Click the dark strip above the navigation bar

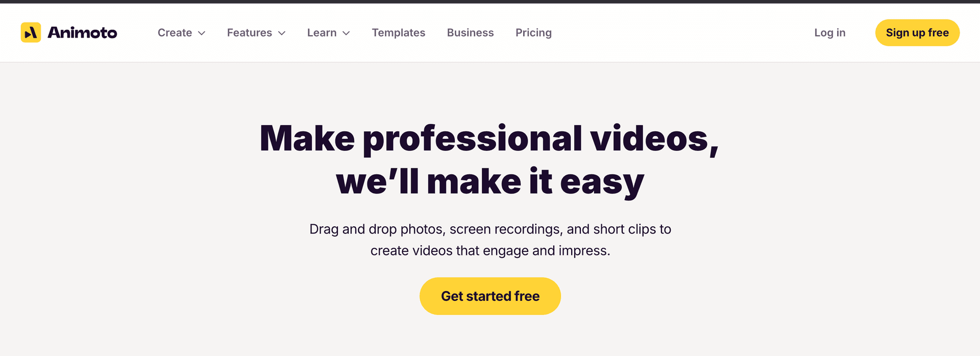[490, 2]
